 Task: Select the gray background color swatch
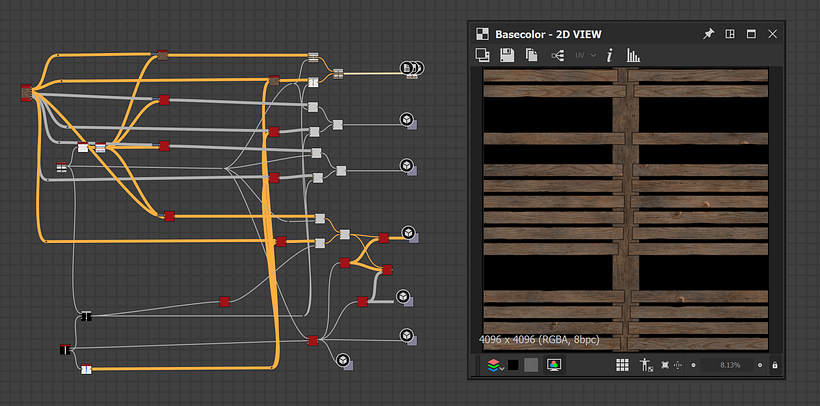pos(531,365)
